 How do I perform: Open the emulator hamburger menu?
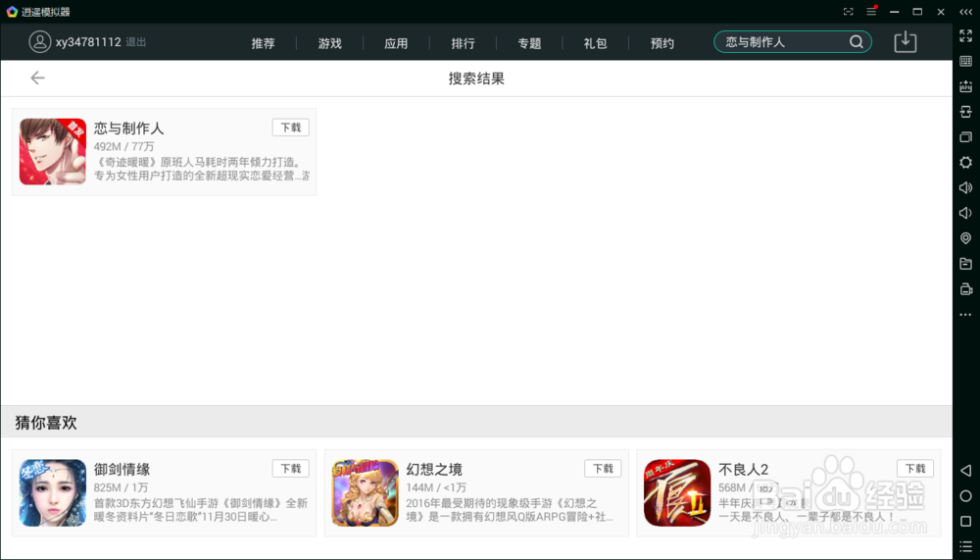coord(871,12)
